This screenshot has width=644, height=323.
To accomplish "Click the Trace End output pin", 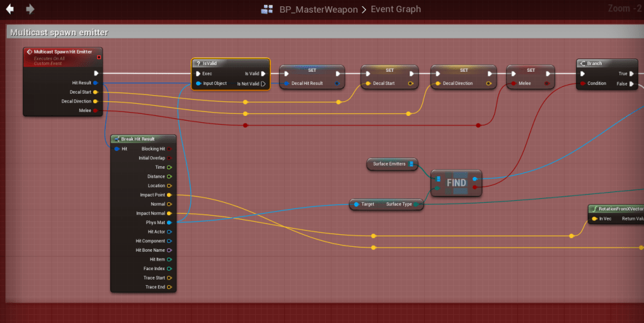I will tap(169, 287).
